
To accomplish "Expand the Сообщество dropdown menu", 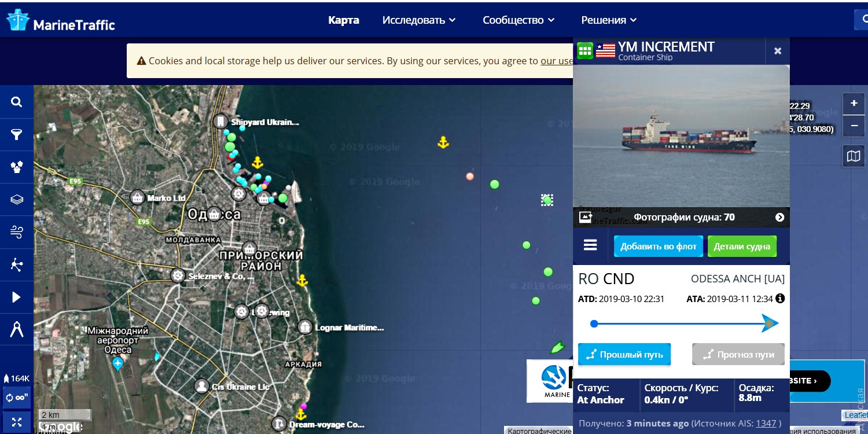I will (x=518, y=20).
